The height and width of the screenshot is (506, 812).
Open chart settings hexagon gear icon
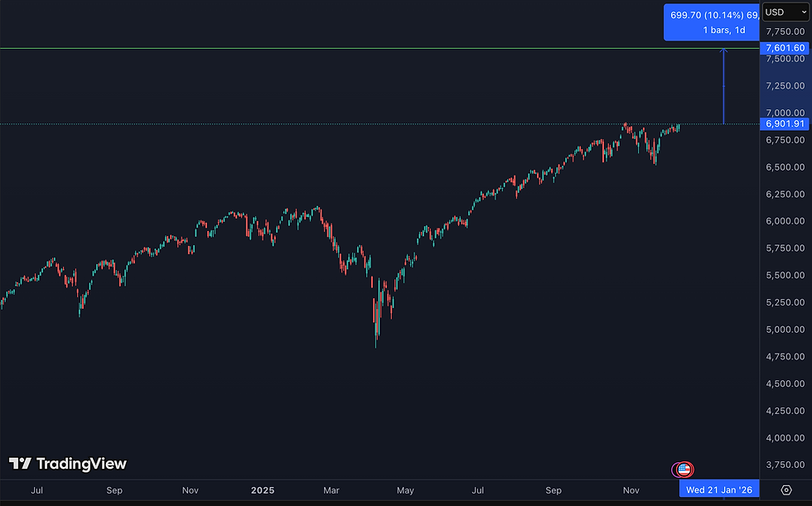pyautogui.click(x=786, y=490)
